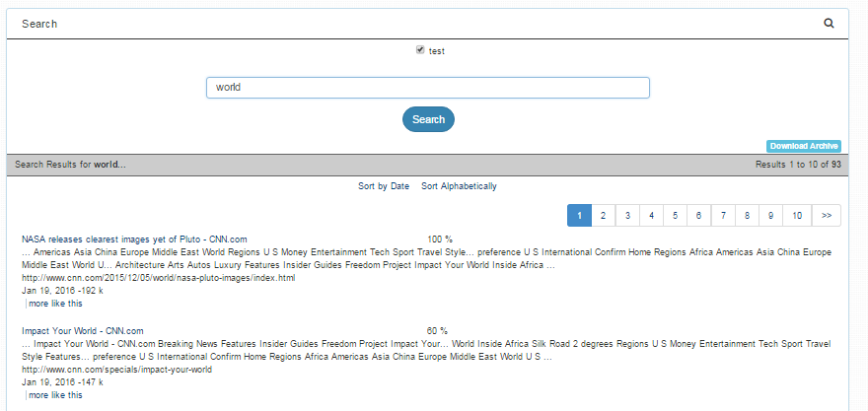Open the nasa-pluto-images URL link
Image resolution: width=868 pixels, height=411 pixels.
click(159, 278)
